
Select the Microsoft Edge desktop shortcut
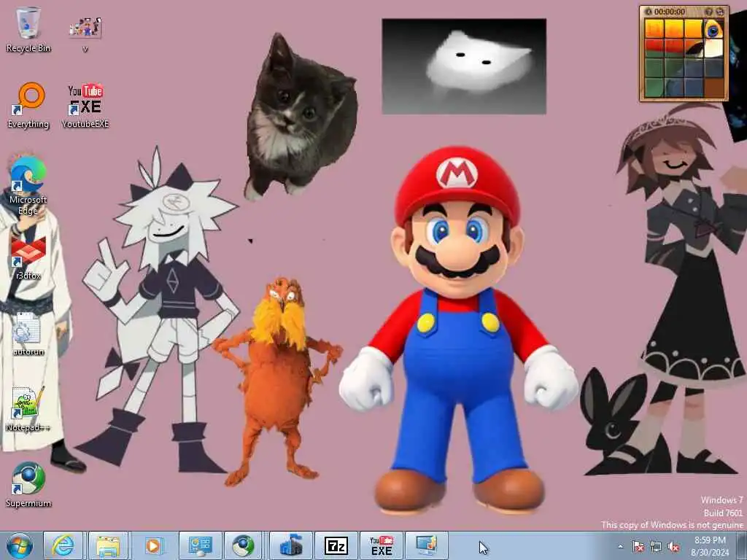pyautogui.click(x=28, y=186)
